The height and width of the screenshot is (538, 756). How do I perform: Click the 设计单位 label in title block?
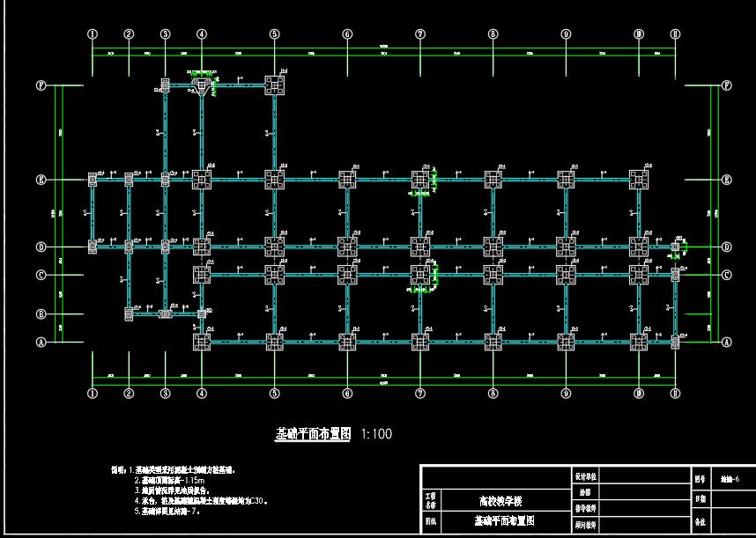[x=585, y=476]
